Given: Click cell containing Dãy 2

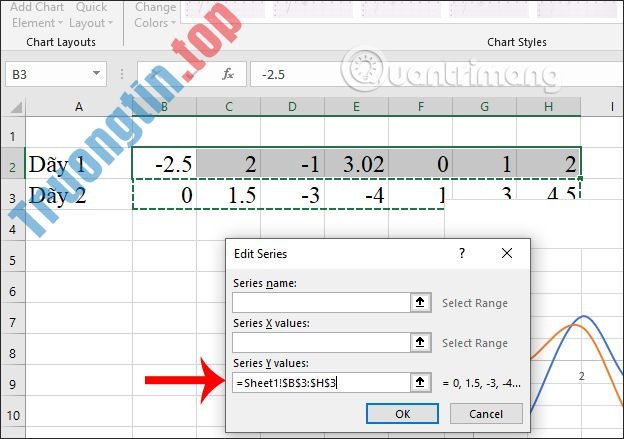Looking at the screenshot, I should pos(79,195).
